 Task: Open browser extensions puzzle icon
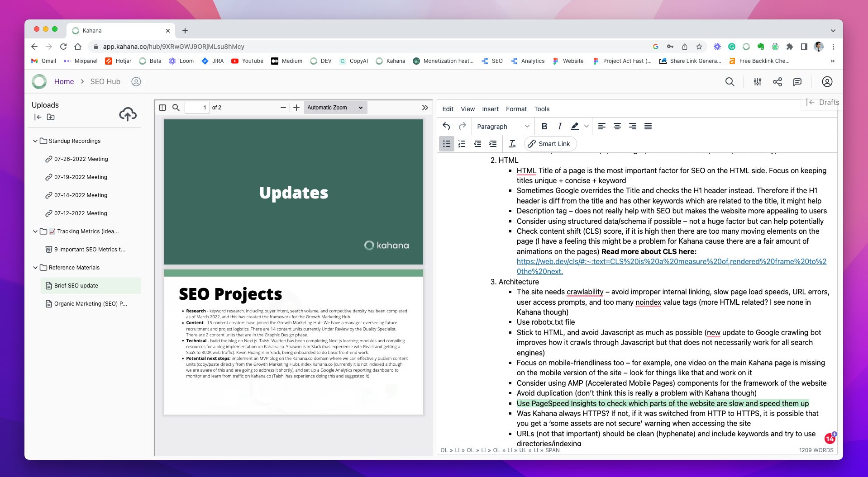[789, 47]
